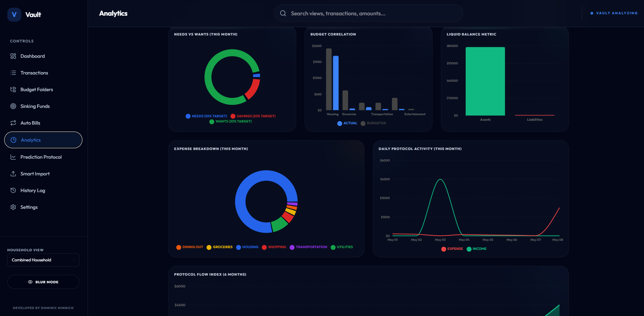The image size is (644, 316).
Task: Click the Transactions list icon
Action: pos(13,73)
